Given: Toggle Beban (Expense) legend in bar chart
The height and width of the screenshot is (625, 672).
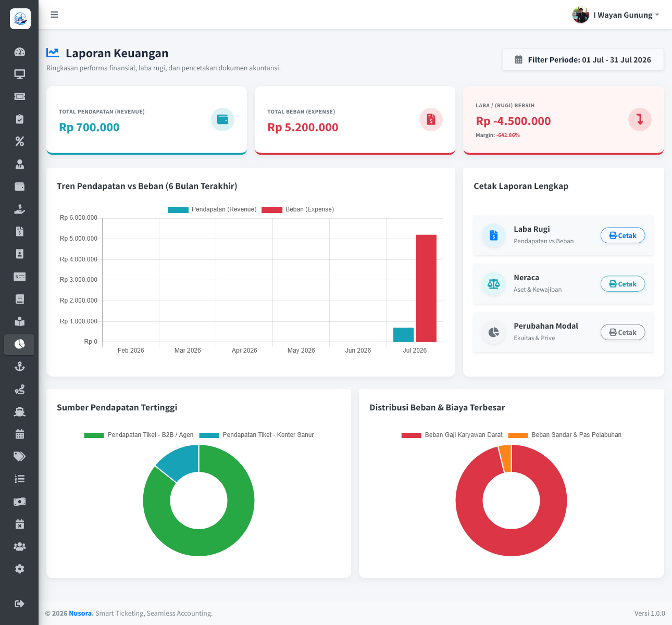Looking at the screenshot, I should (x=297, y=209).
